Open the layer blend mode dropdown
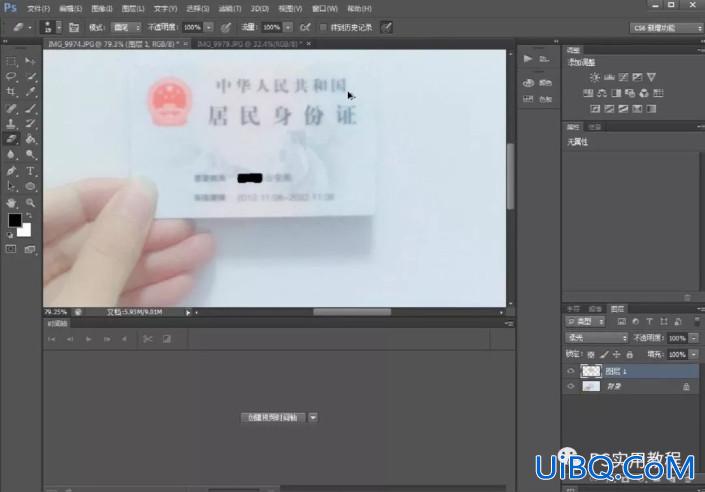Image resolution: width=705 pixels, height=492 pixels. 596,338
